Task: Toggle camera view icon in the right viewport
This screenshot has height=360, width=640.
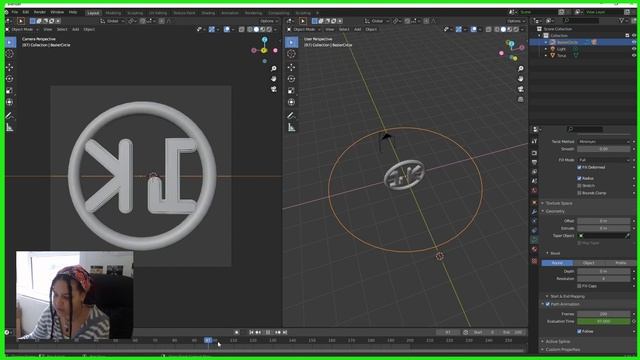Action: tap(521, 89)
